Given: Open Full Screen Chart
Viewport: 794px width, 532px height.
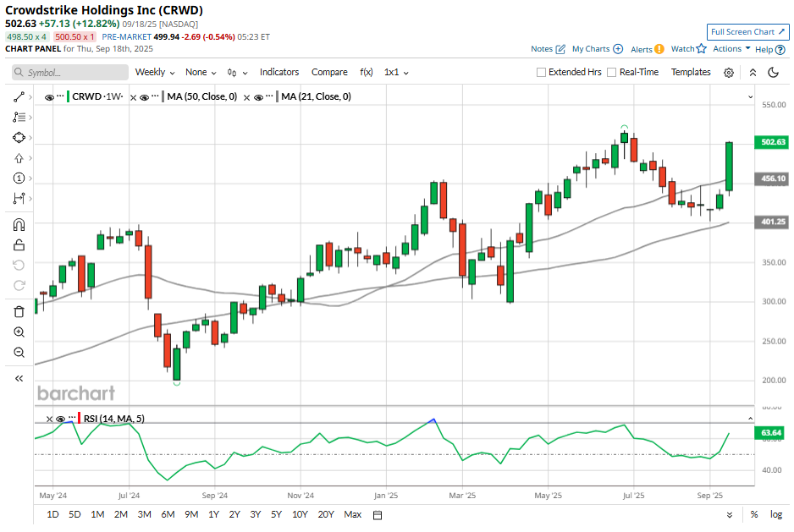Looking at the screenshot, I should coord(748,32).
